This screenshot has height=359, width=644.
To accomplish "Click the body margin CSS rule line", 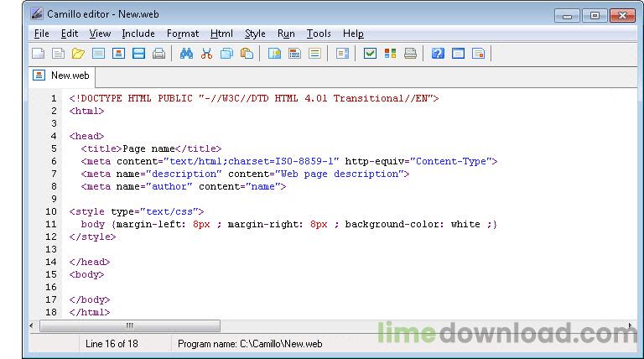I will (x=289, y=224).
